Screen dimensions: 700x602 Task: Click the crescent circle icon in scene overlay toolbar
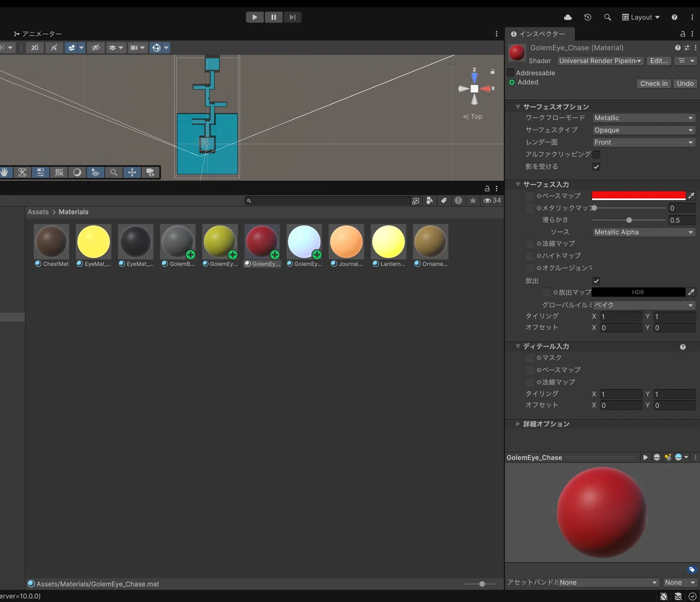(x=77, y=172)
